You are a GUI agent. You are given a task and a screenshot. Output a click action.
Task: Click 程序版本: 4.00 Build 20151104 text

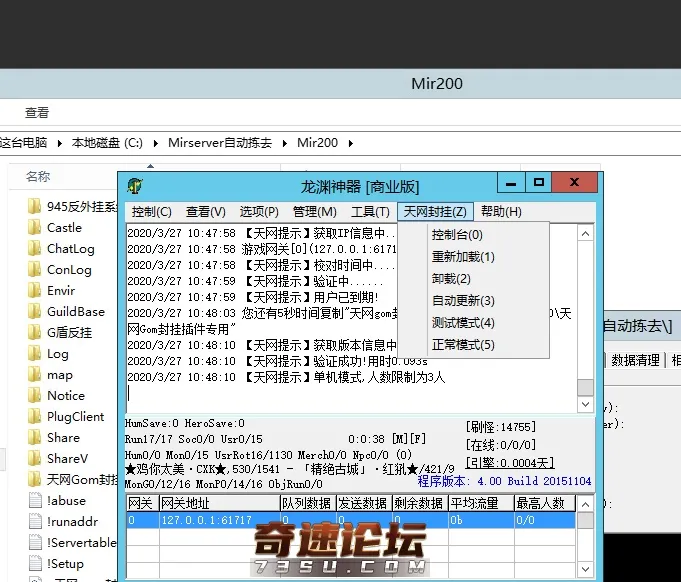pos(504,481)
